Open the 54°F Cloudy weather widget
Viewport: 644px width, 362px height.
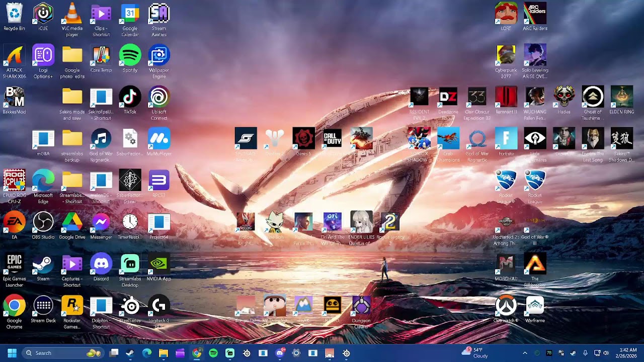point(475,353)
